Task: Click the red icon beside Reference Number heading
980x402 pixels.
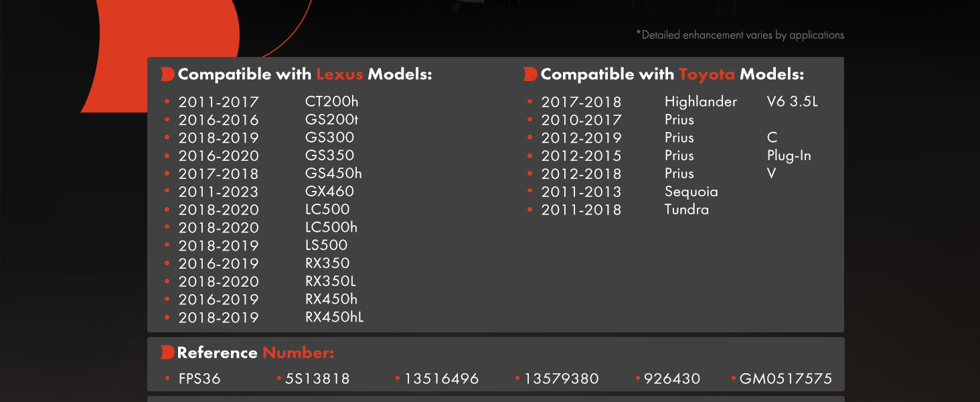Action: [x=167, y=352]
